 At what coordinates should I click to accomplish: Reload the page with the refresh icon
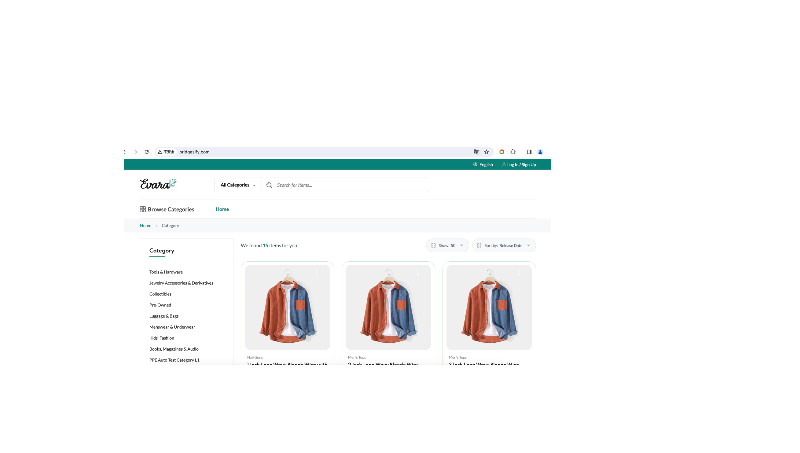147,152
